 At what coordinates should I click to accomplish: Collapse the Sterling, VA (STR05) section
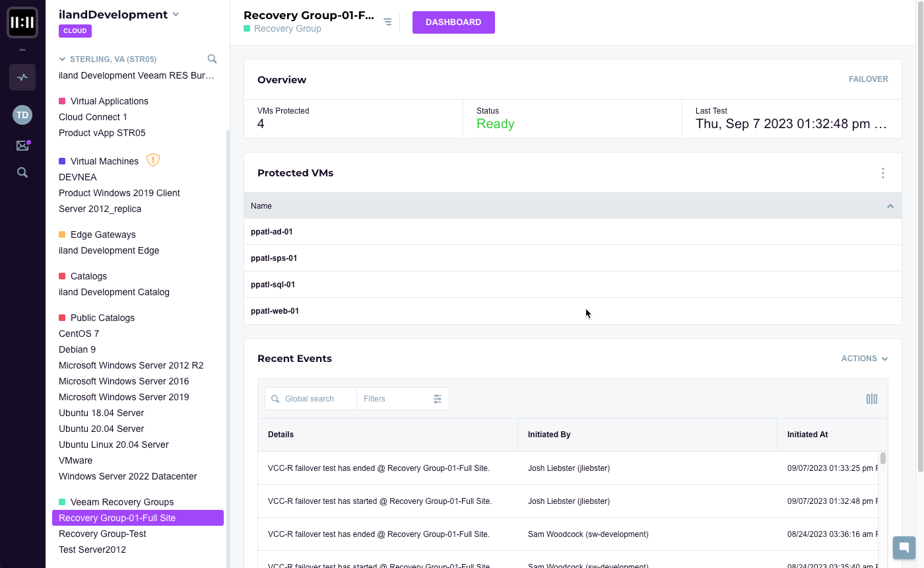point(63,59)
